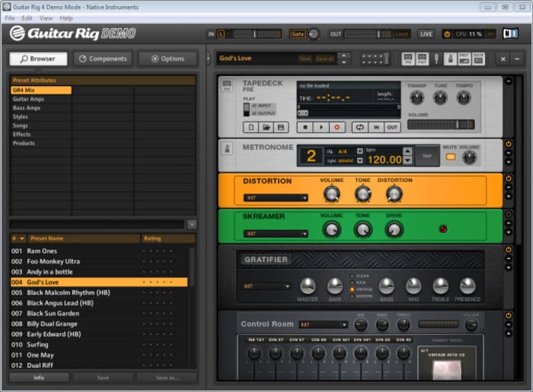Screen dimensions: 533x392
Task: Toggle the noise Gate button
Action: pos(298,34)
